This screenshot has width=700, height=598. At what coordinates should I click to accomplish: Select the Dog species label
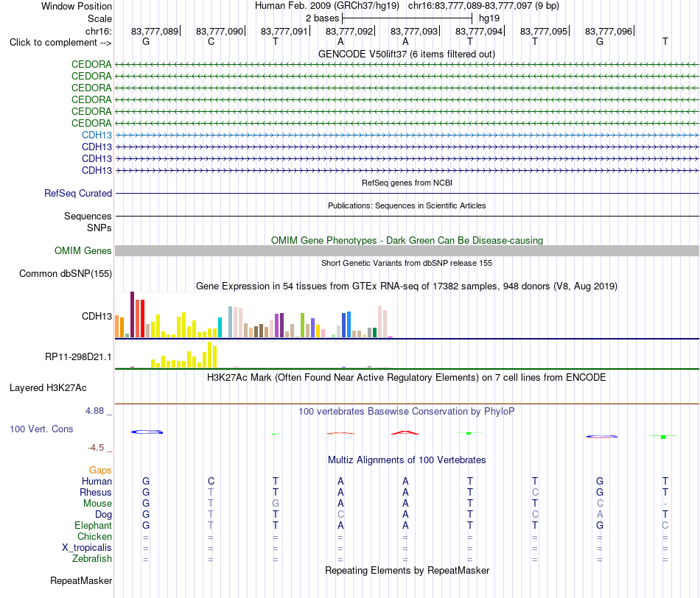[x=103, y=515]
